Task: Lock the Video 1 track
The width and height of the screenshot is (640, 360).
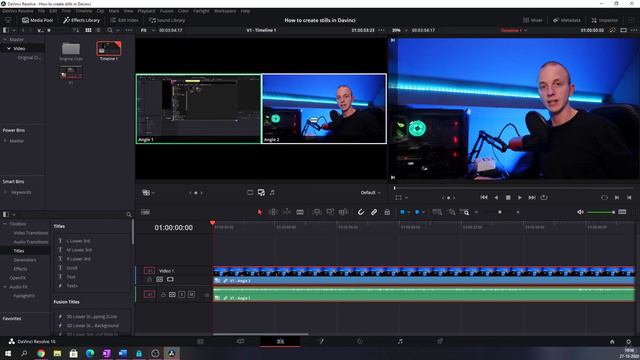Action: (149, 280)
